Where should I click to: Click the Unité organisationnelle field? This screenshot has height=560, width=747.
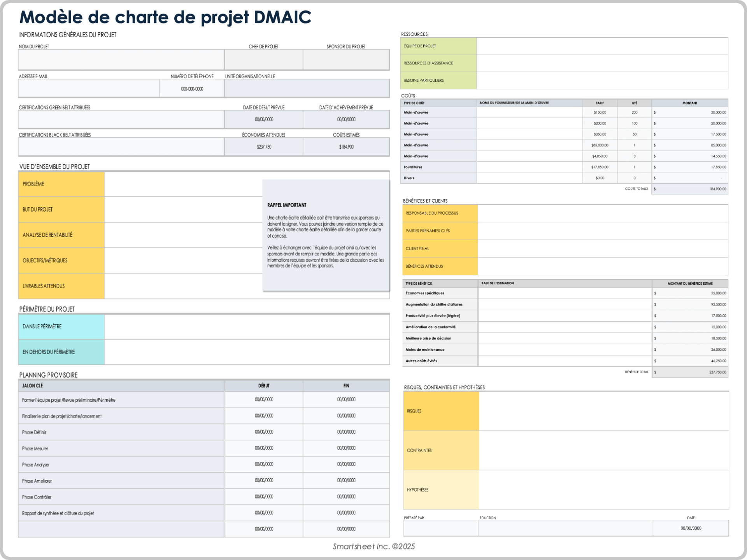[307, 89]
